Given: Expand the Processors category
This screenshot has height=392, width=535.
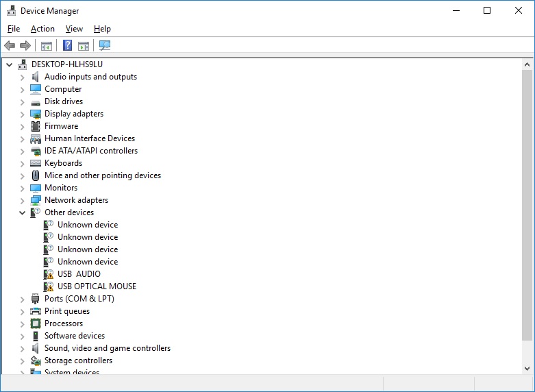Looking at the screenshot, I should pyautogui.click(x=22, y=324).
